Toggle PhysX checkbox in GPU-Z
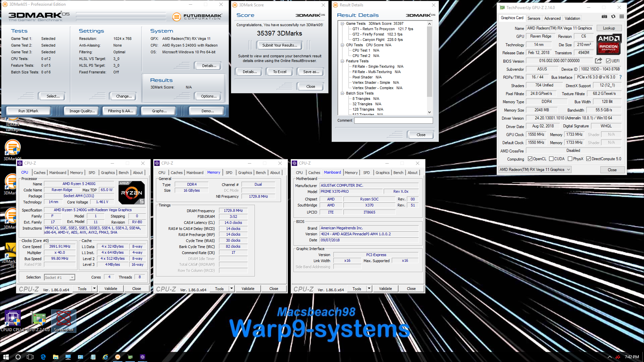 pos(570,159)
